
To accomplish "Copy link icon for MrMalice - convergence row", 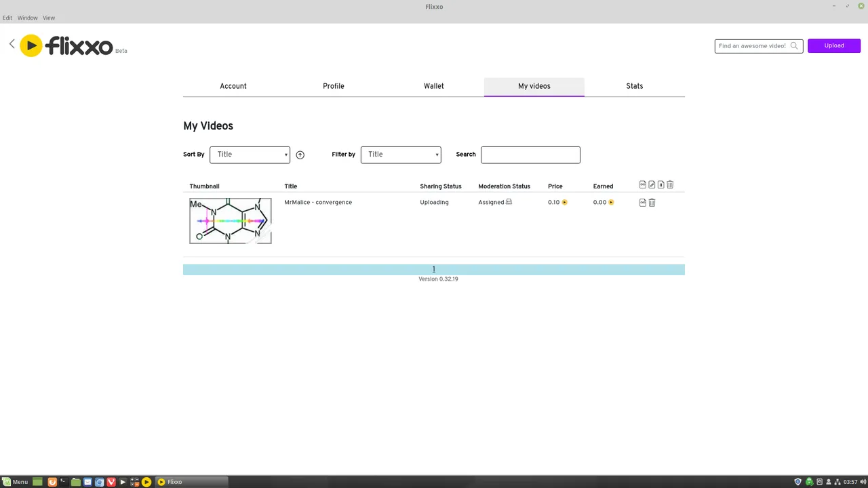I will pos(643,203).
